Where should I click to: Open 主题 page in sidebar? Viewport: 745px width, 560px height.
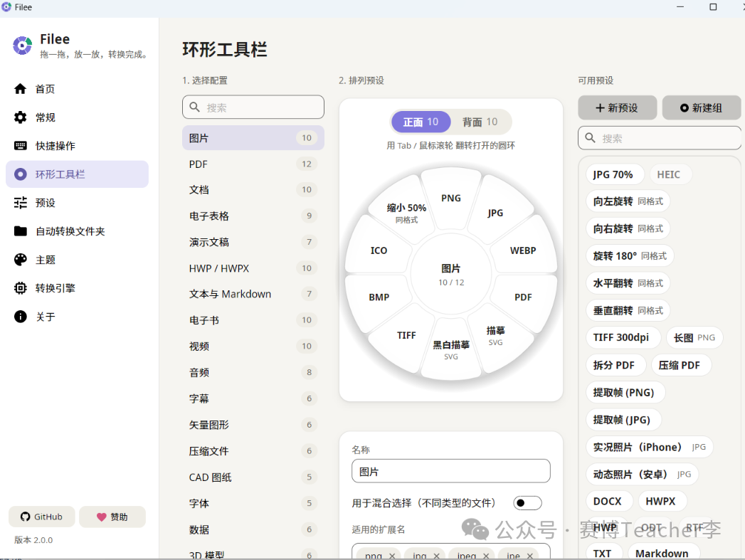(77, 260)
